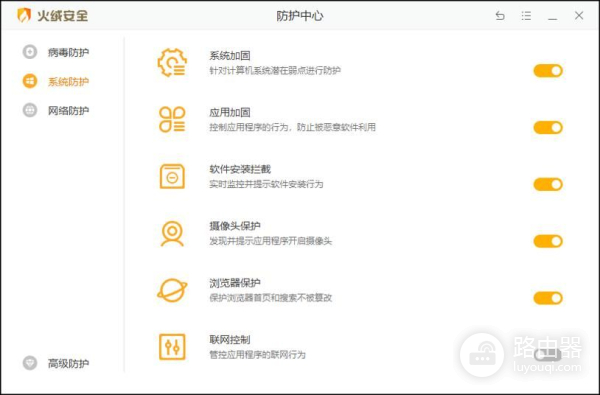Click description 保护浏览器首页和搜索不被篡改

tap(271, 298)
